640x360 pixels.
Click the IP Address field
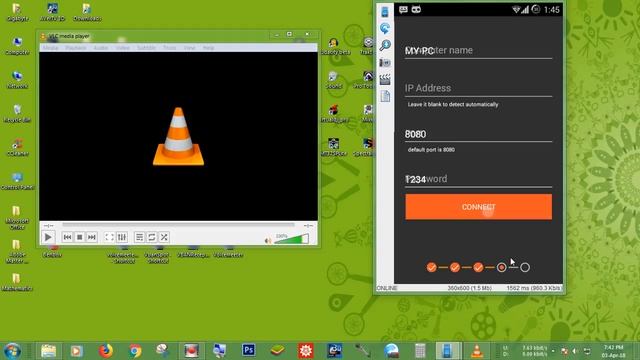pyautogui.click(x=478, y=88)
